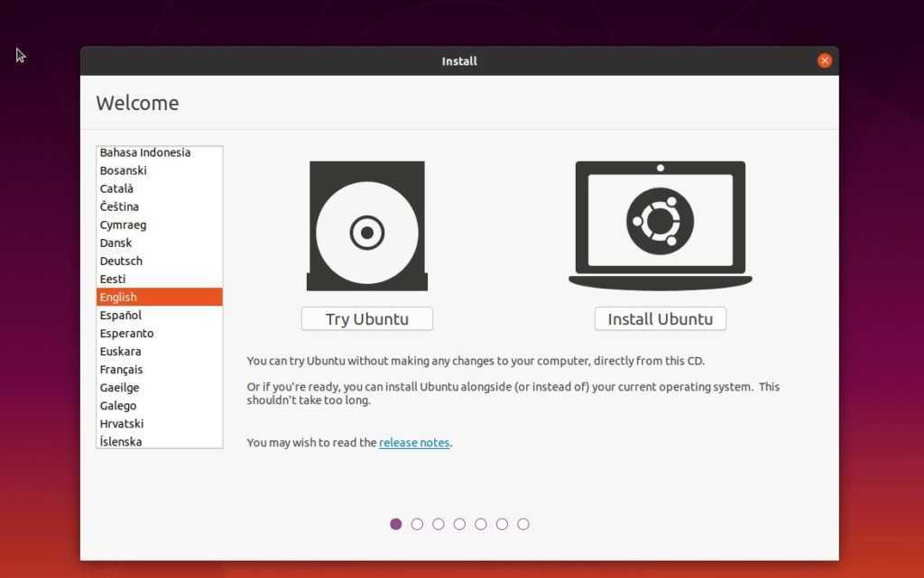Pick Čeština from the language list
The height and width of the screenshot is (578, 924).
point(119,206)
